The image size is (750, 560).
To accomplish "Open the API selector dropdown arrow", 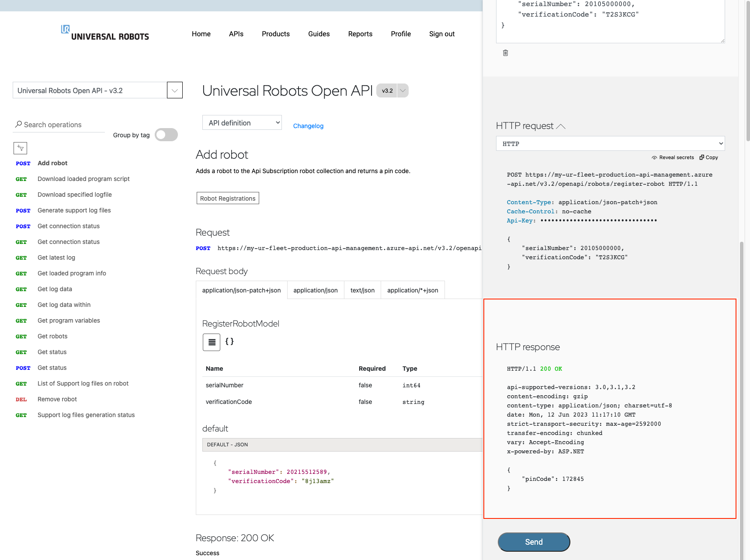I will 175,90.
